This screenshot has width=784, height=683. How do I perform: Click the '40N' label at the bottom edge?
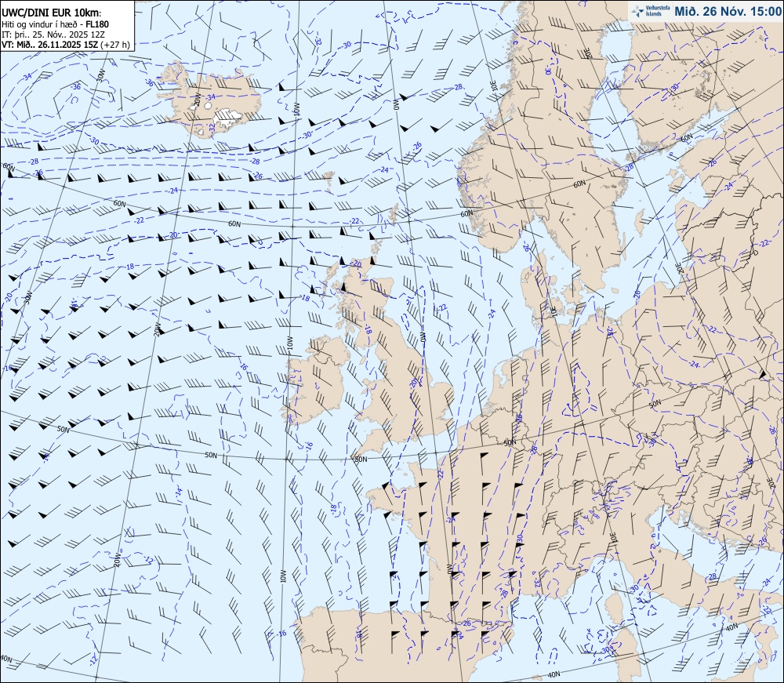coord(553,674)
